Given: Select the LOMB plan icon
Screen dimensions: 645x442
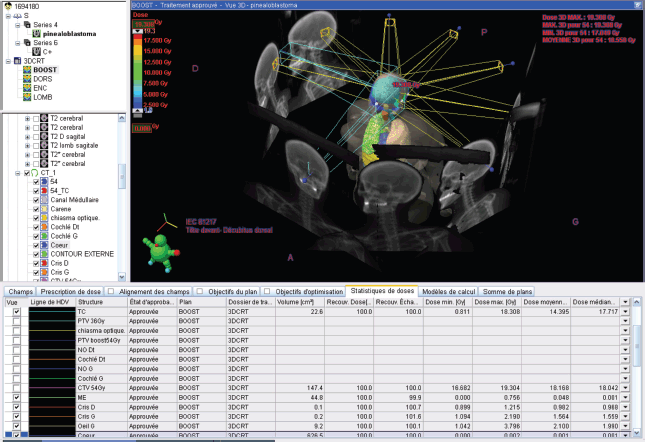Looking at the screenshot, I should (27, 97).
